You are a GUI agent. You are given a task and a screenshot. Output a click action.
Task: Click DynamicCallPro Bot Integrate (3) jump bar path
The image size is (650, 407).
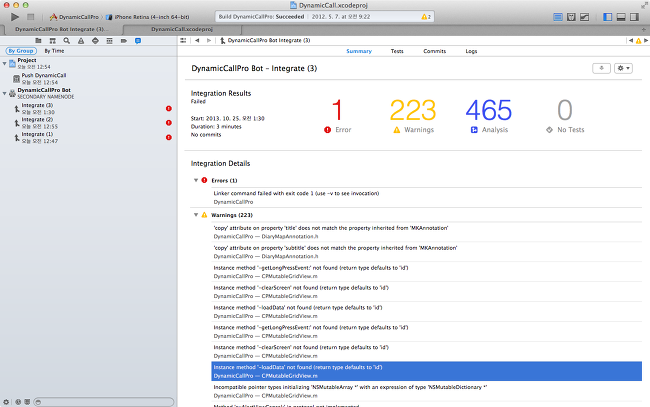[265, 41]
